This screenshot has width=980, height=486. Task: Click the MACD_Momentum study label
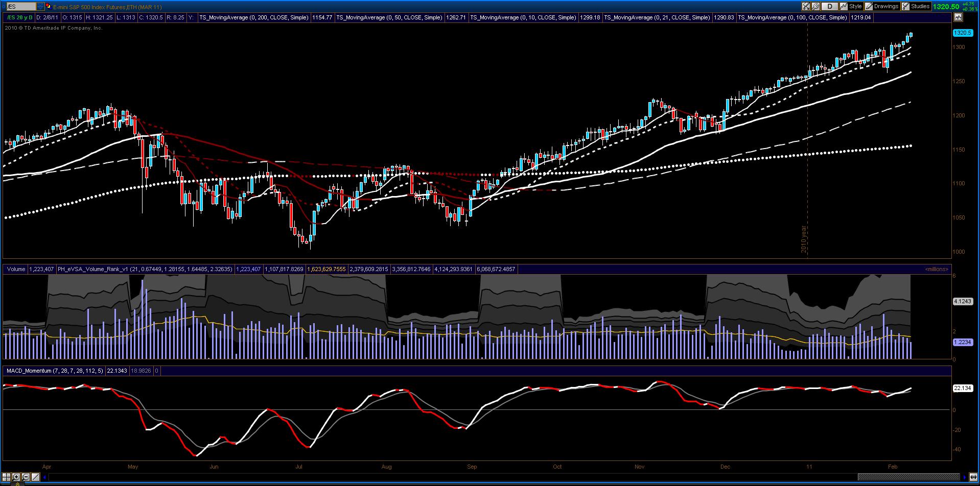tap(54, 371)
